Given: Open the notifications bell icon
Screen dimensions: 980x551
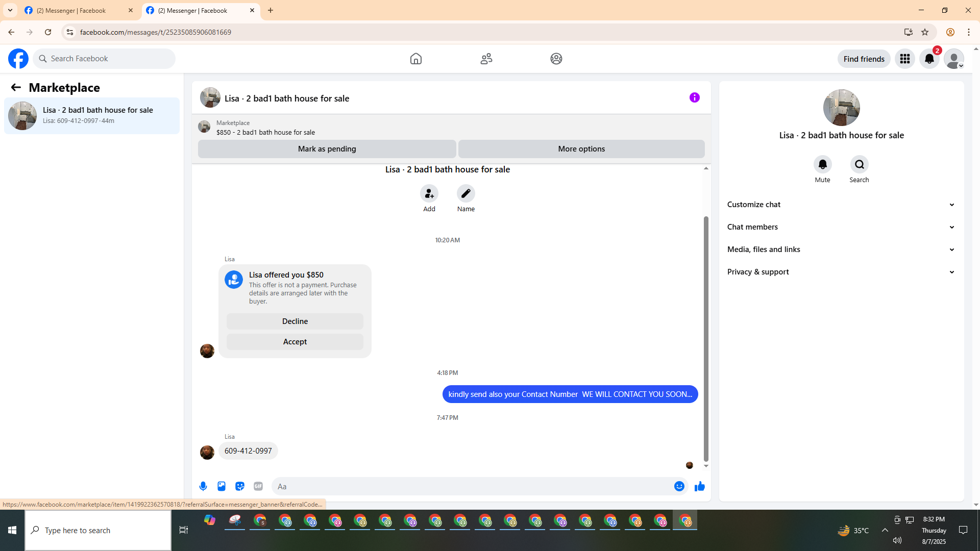Looking at the screenshot, I should [x=929, y=59].
